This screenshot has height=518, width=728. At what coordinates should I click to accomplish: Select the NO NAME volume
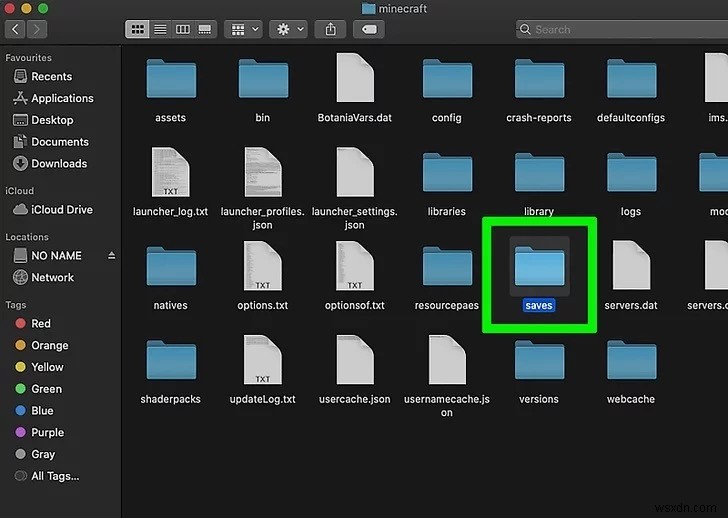pos(47,256)
